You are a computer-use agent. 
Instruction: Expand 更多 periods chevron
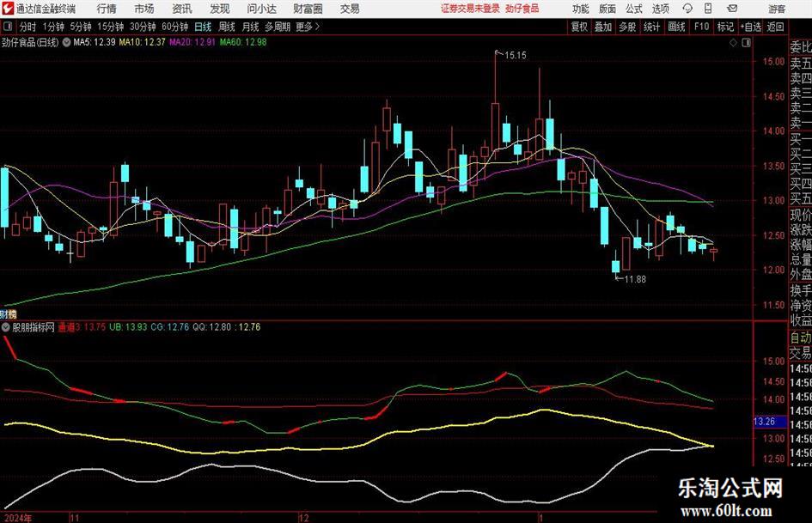point(308,27)
